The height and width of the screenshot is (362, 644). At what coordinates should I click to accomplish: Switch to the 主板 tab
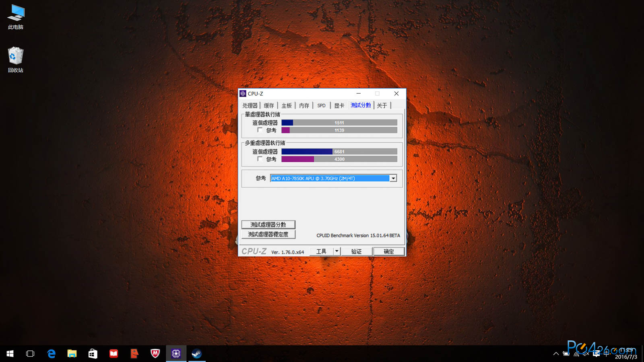[x=287, y=105]
